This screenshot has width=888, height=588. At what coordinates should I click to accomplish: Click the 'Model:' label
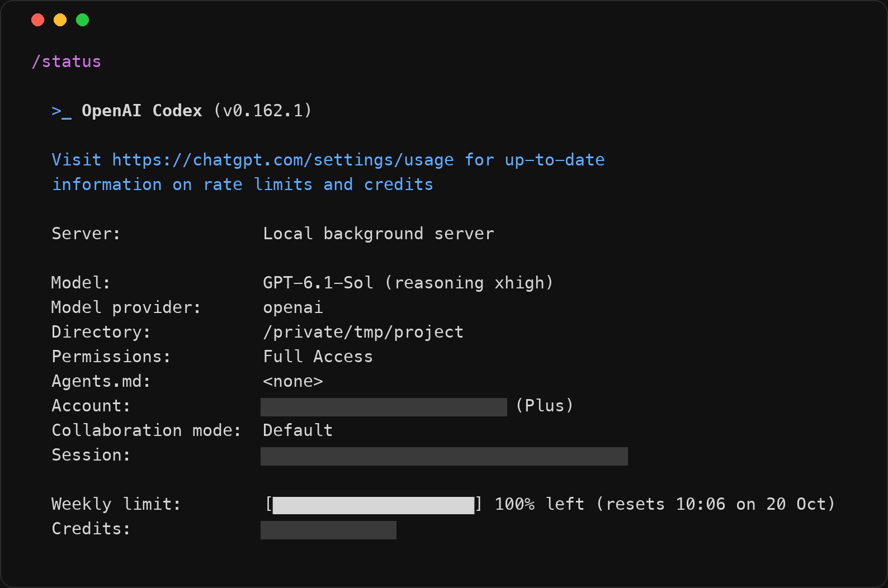pyautogui.click(x=81, y=283)
